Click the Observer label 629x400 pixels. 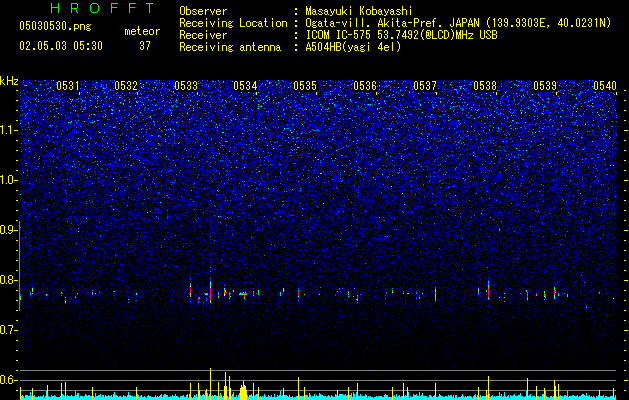point(203,11)
